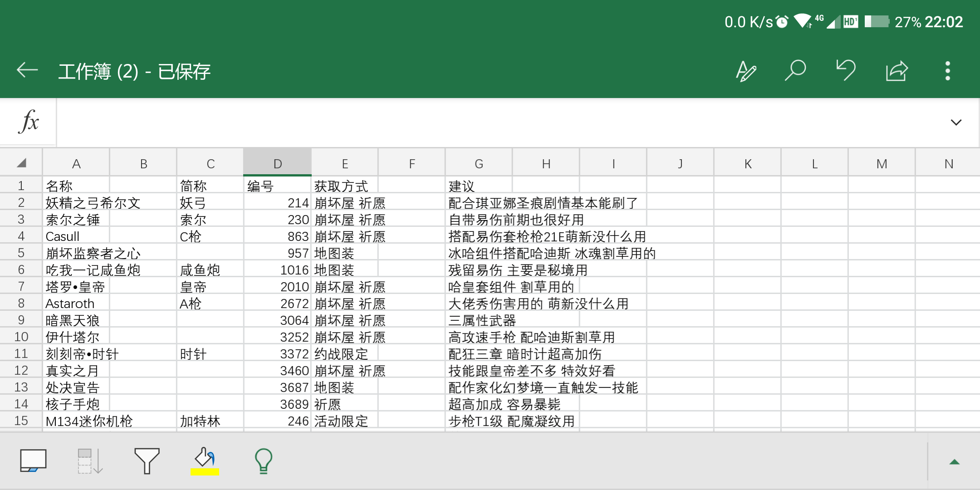Open the search magnifier
The image size is (980, 490).
click(x=795, y=71)
